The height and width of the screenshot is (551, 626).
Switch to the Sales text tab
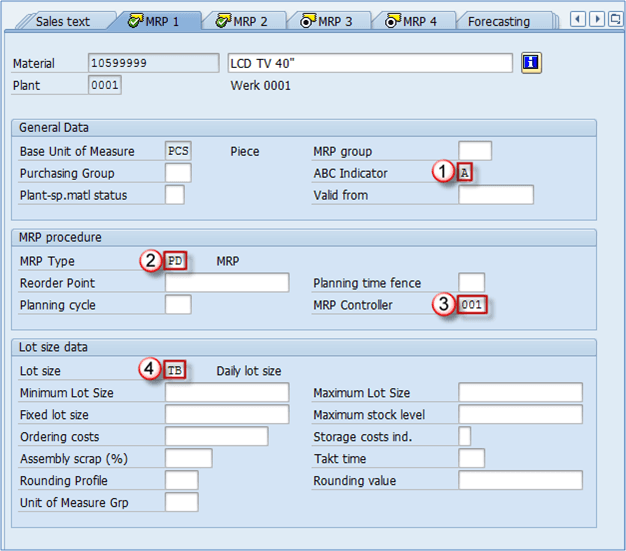click(x=63, y=21)
